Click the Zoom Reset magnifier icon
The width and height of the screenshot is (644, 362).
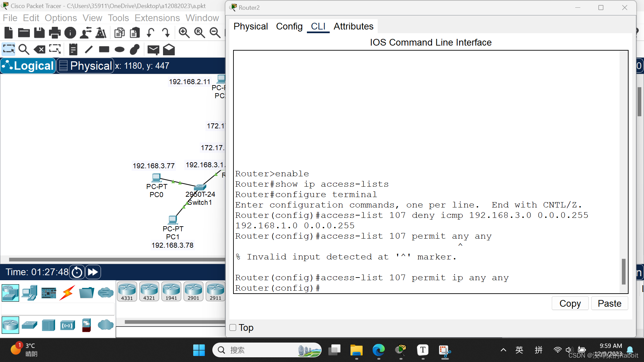(x=199, y=33)
